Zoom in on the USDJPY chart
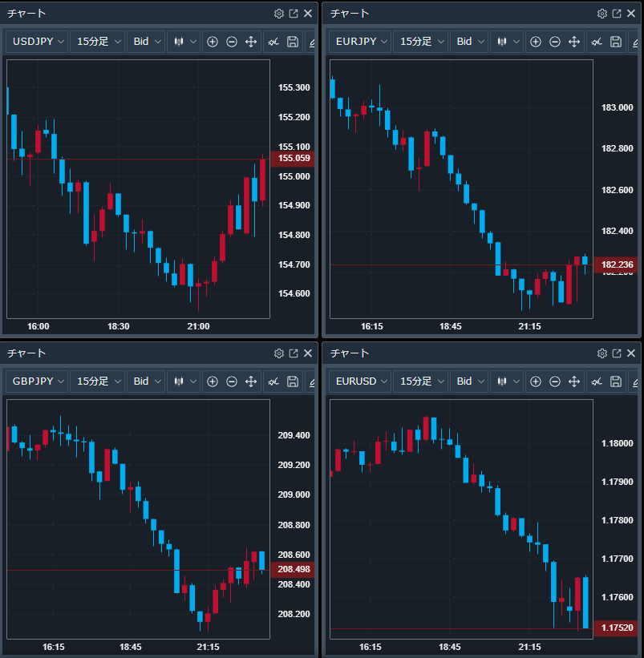 point(213,42)
